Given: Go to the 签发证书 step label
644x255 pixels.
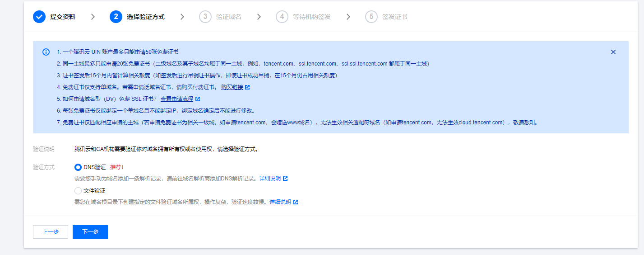Looking at the screenshot, I should coord(394,17).
